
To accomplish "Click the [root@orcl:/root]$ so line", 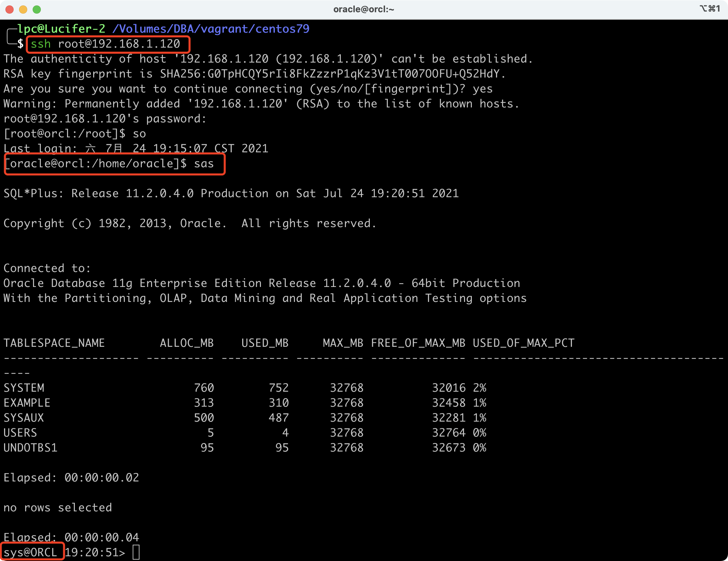I will coord(75,134).
